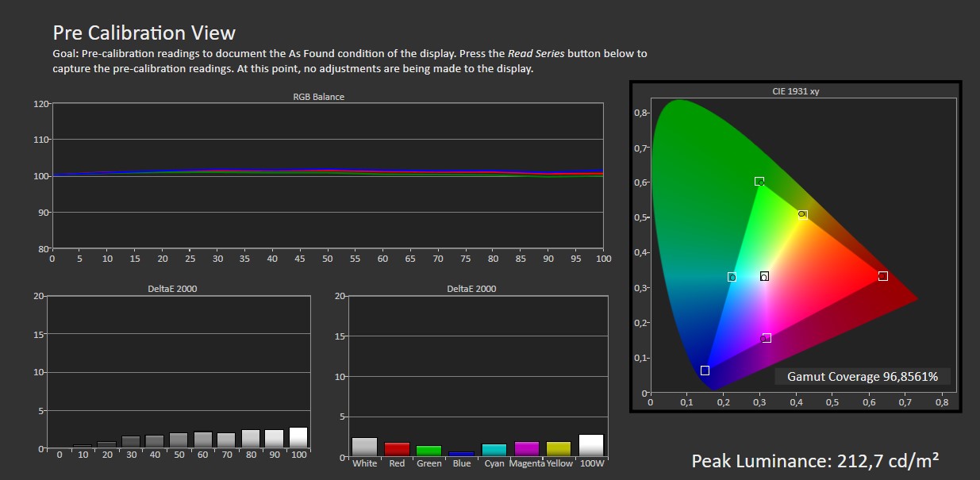Select the Gamut Coverage 96,8561% label

point(863,377)
